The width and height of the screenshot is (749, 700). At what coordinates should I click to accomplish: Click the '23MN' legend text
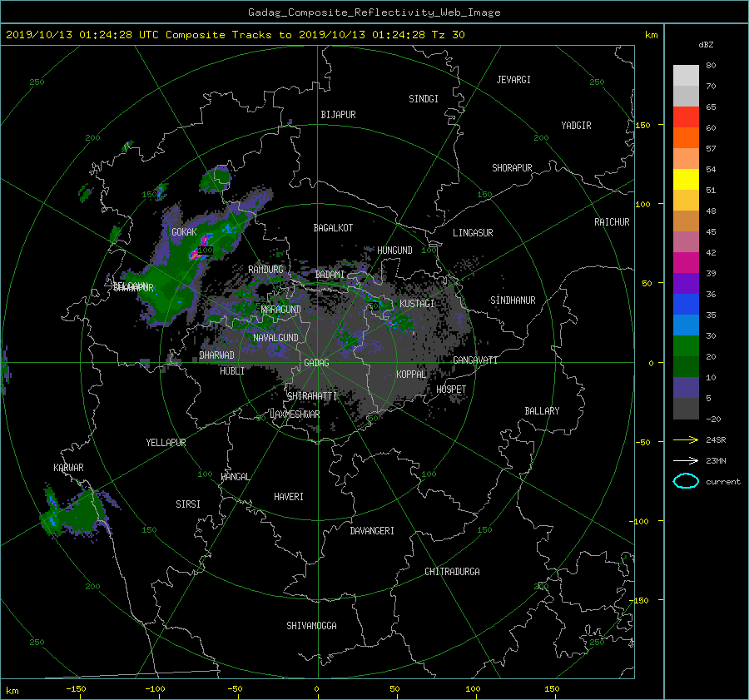pyautogui.click(x=716, y=461)
